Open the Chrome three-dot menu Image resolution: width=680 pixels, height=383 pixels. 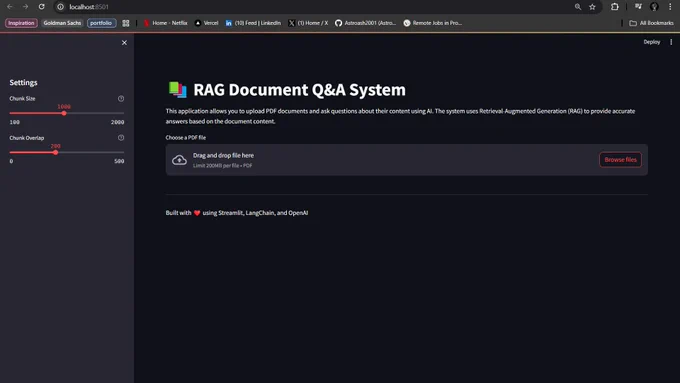pyautogui.click(x=670, y=7)
